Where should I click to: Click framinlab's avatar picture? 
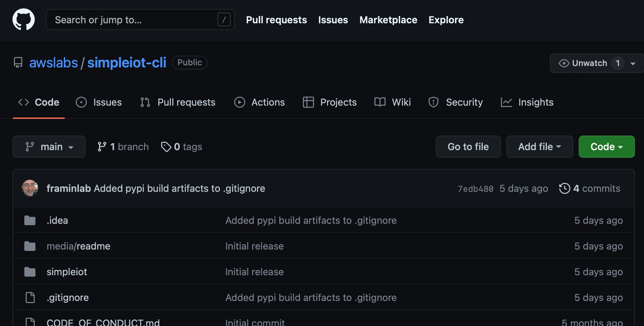click(x=30, y=188)
